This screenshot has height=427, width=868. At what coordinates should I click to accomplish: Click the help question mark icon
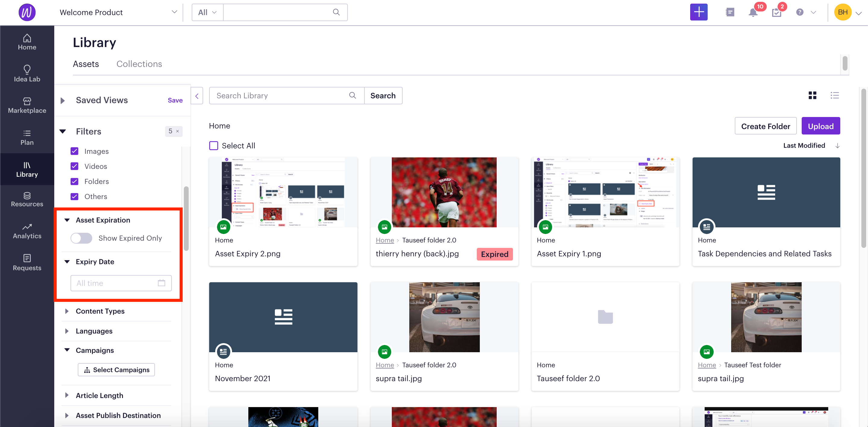(x=800, y=12)
